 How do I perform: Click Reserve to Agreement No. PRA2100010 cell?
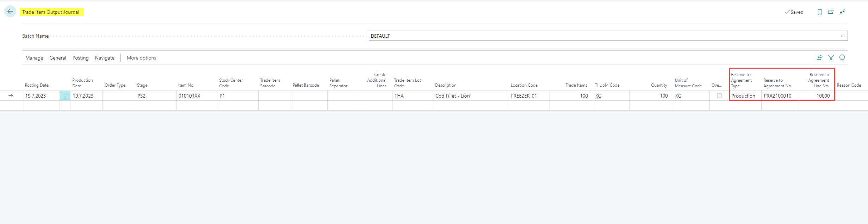pyautogui.click(x=779, y=96)
